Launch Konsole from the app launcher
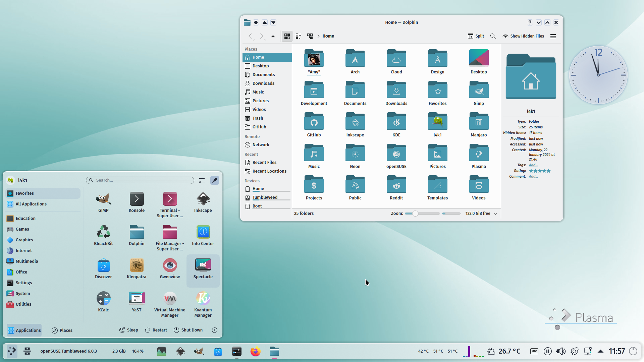 pyautogui.click(x=137, y=202)
